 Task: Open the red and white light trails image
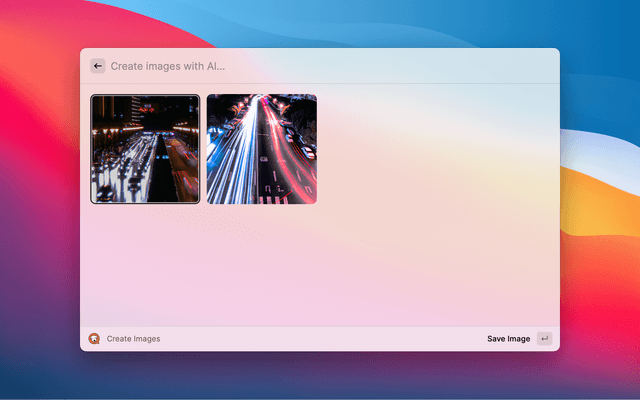261,149
